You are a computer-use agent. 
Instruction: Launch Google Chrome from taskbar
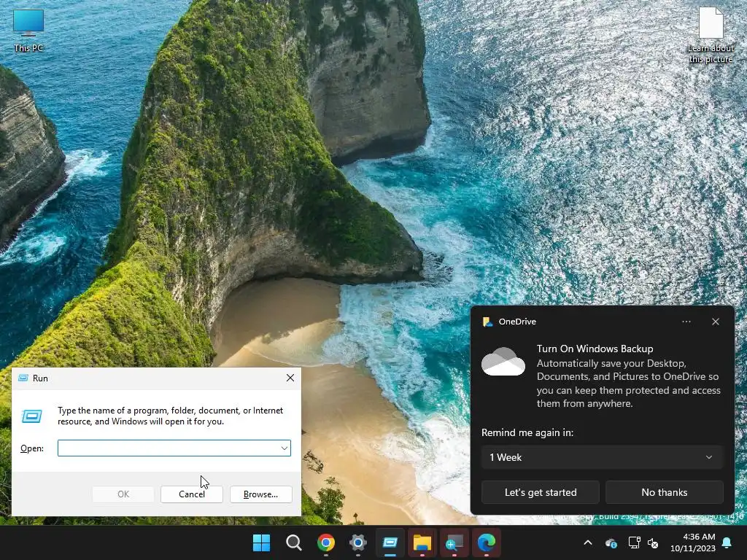(x=326, y=542)
